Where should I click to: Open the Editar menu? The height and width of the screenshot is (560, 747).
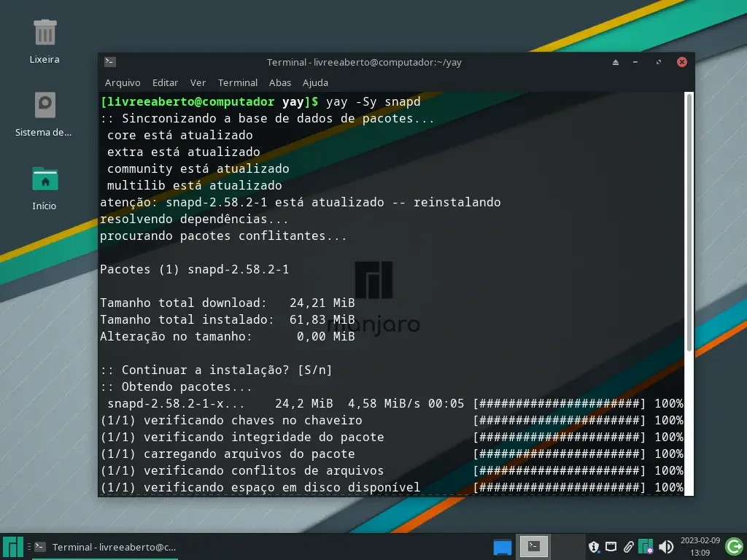[165, 83]
